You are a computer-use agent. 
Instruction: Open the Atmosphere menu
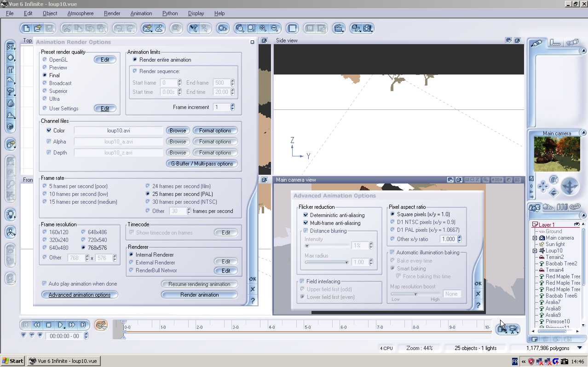[x=80, y=13]
